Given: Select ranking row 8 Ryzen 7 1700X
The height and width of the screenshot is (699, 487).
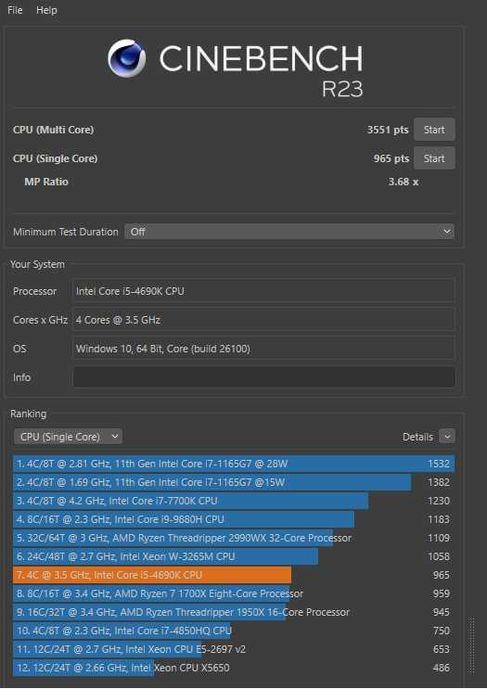Looking at the screenshot, I should pyautogui.click(x=234, y=594).
